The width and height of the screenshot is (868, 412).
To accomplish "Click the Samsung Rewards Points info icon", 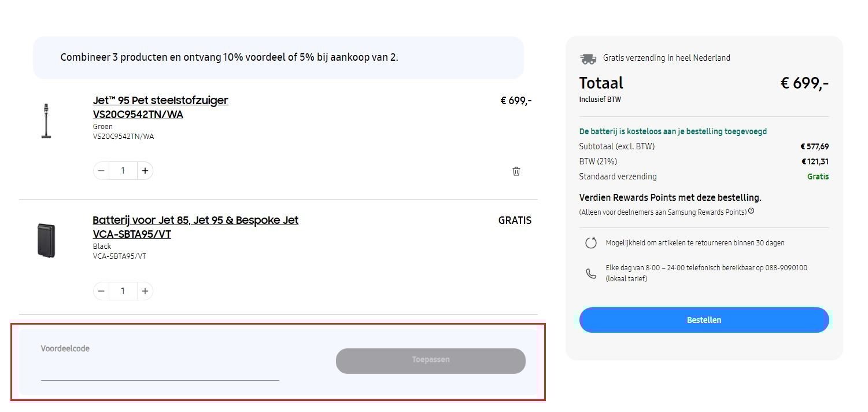I will click(x=751, y=211).
